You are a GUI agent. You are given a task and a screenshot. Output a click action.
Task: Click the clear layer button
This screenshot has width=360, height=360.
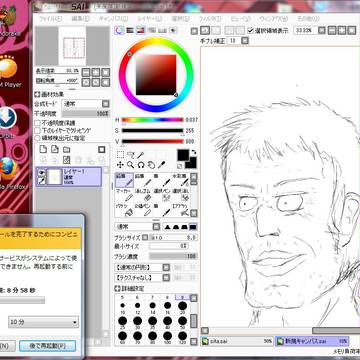coord(66,160)
